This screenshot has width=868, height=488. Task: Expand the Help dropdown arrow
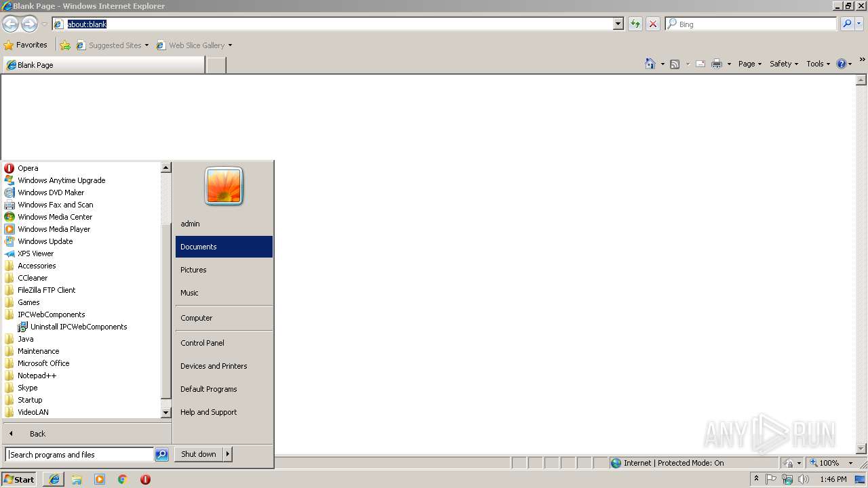(x=850, y=64)
